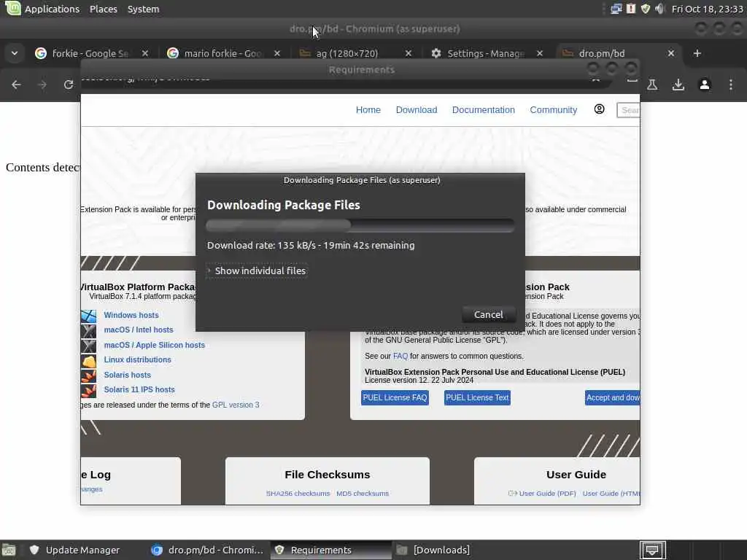Open Linux distributions link
The height and width of the screenshot is (560, 747).
pos(138,359)
